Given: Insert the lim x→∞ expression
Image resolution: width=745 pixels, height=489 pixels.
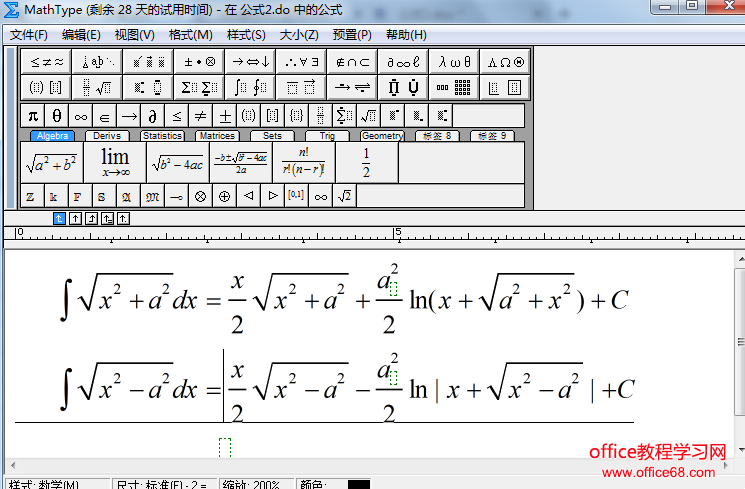Looking at the screenshot, I should pyautogui.click(x=115, y=162).
